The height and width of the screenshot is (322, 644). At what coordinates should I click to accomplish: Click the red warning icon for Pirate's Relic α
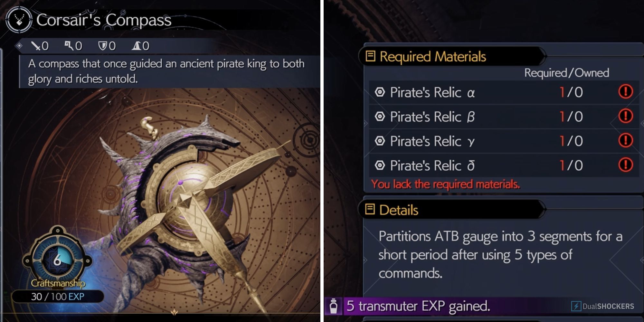coord(625,92)
